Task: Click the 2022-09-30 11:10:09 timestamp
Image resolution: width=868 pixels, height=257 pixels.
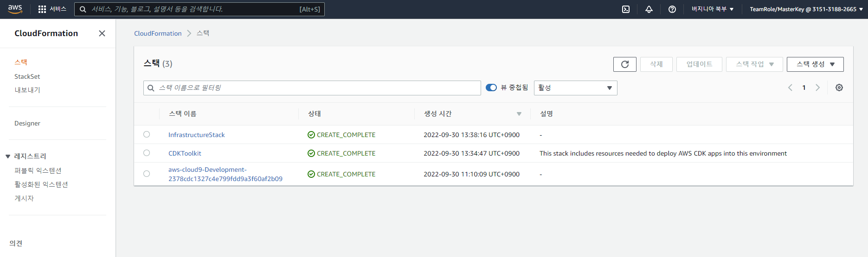Action: point(471,174)
